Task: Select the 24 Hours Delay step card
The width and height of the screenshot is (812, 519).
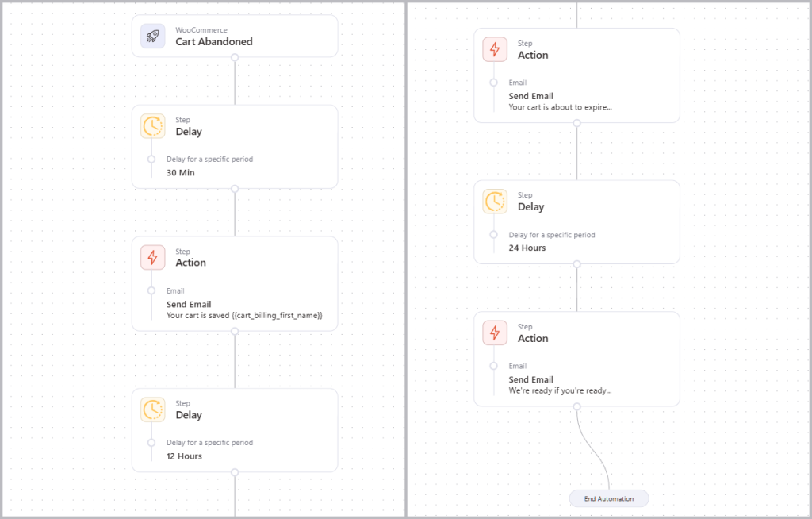Action: click(x=576, y=221)
